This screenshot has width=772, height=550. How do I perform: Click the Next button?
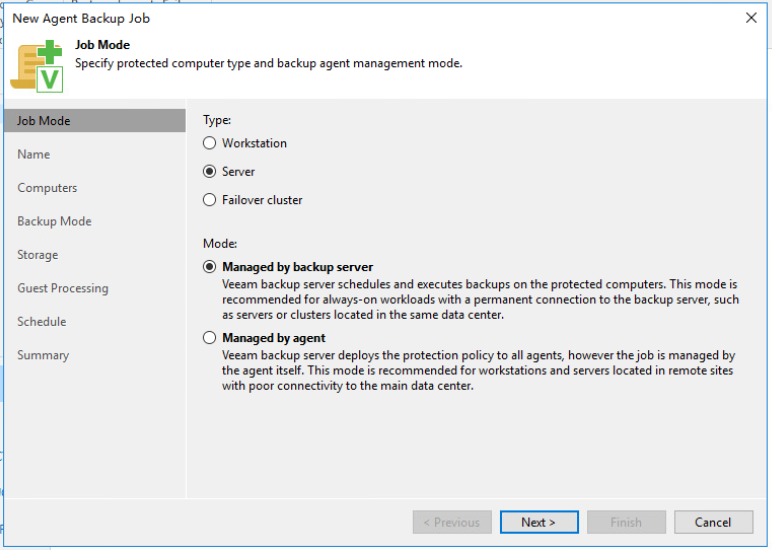(x=539, y=522)
